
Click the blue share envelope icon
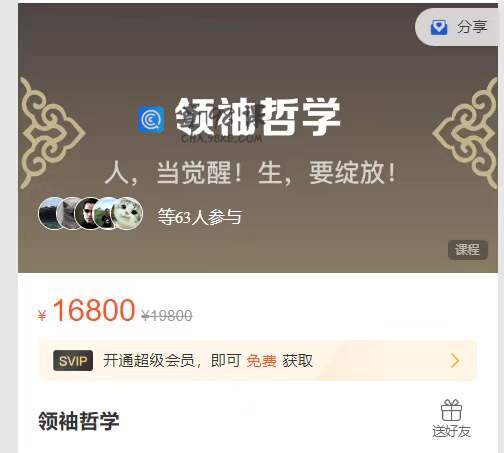click(x=439, y=27)
